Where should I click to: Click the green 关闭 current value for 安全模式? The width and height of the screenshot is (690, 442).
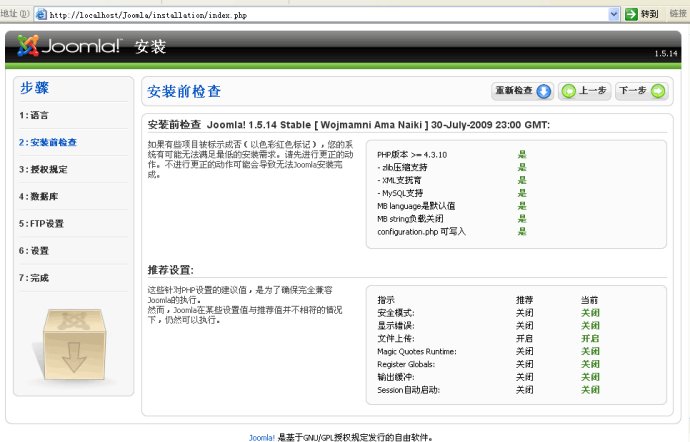(x=590, y=313)
